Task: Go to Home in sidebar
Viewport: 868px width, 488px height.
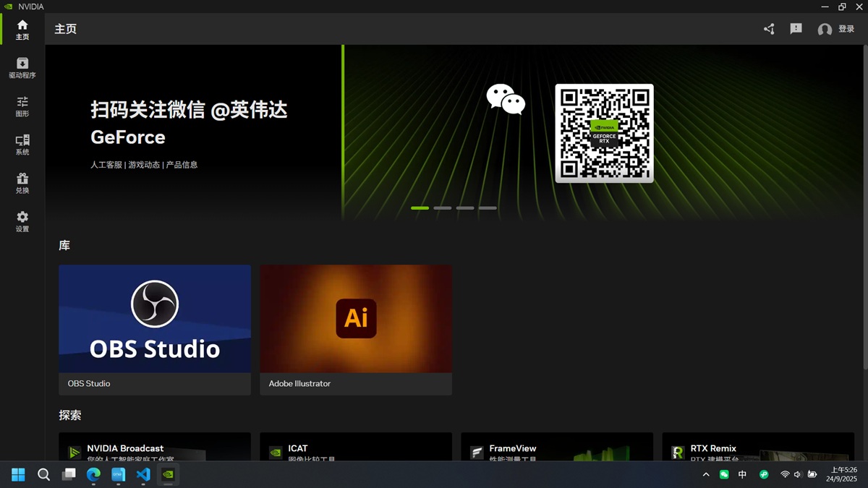Action: pyautogui.click(x=22, y=30)
